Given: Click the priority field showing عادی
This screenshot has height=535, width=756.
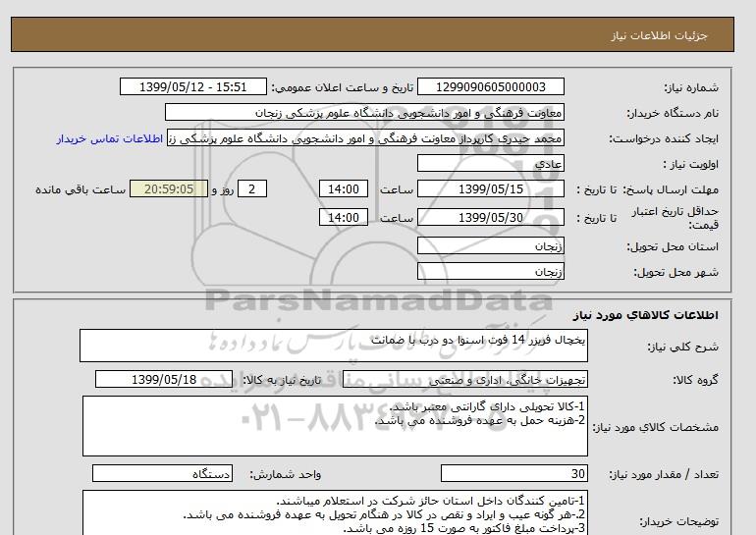Looking at the screenshot, I should tap(490, 163).
